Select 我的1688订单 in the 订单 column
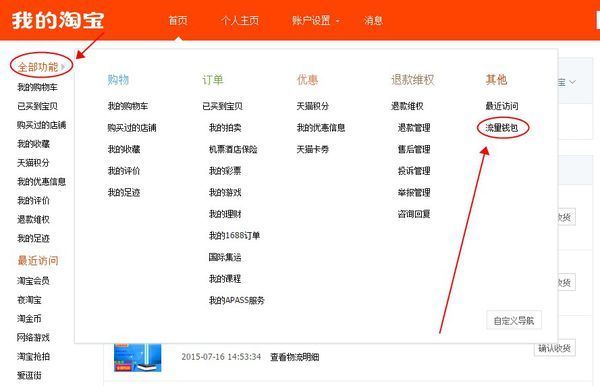This screenshot has width=600, height=386. [235, 236]
